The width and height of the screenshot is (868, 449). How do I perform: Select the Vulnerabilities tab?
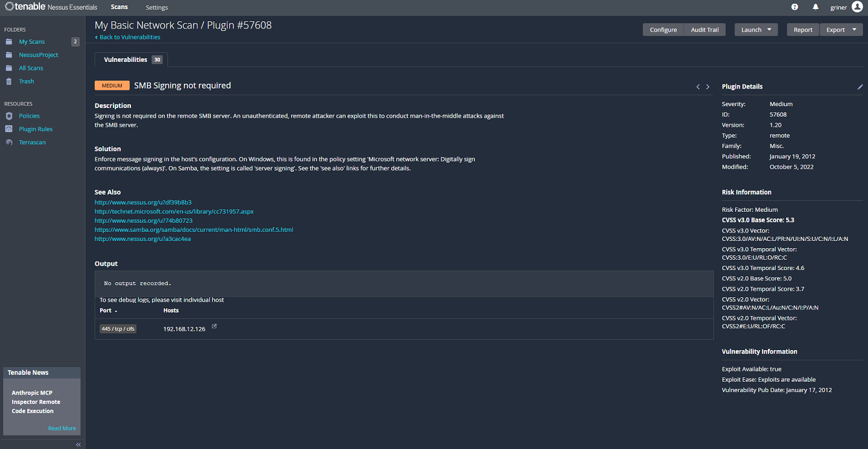[132, 59]
